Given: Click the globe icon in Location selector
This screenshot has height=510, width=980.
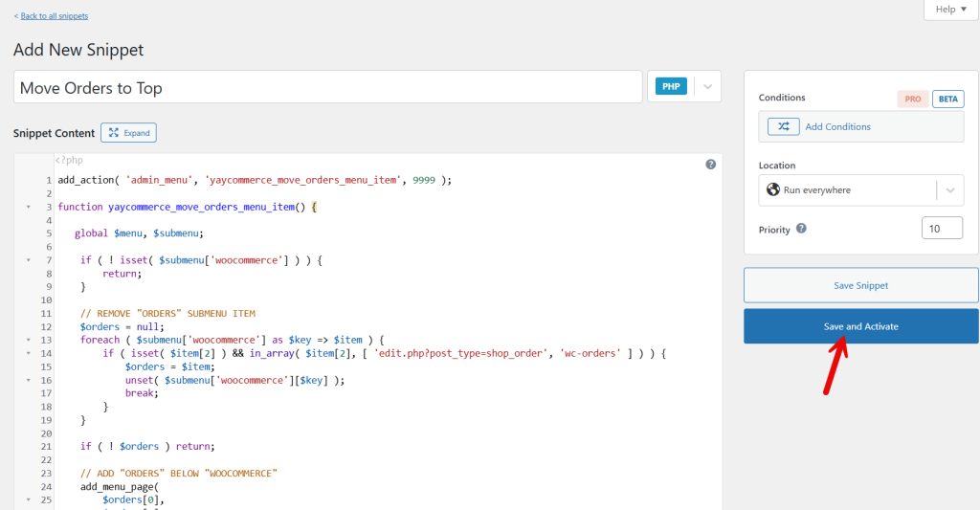Looking at the screenshot, I should (x=773, y=189).
